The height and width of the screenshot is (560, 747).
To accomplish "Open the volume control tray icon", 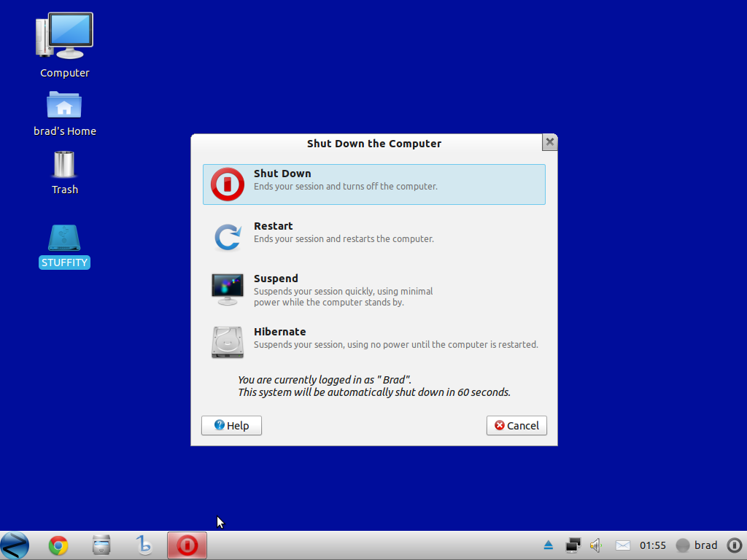I will pos(596,545).
